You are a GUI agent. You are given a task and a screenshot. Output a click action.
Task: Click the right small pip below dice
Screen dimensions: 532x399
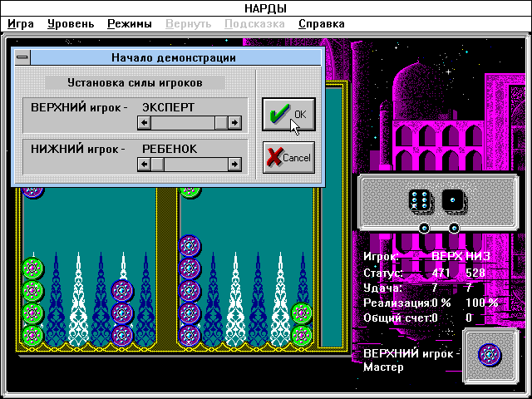pos(454,228)
